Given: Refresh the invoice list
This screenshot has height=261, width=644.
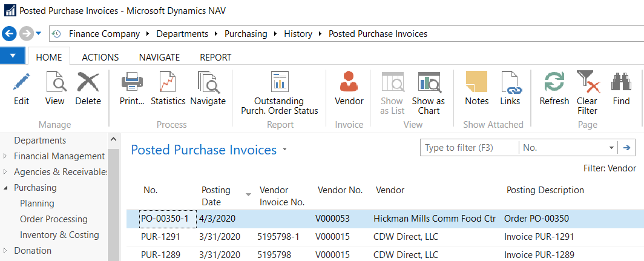Looking at the screenshot, I should (x=554, y=82).
